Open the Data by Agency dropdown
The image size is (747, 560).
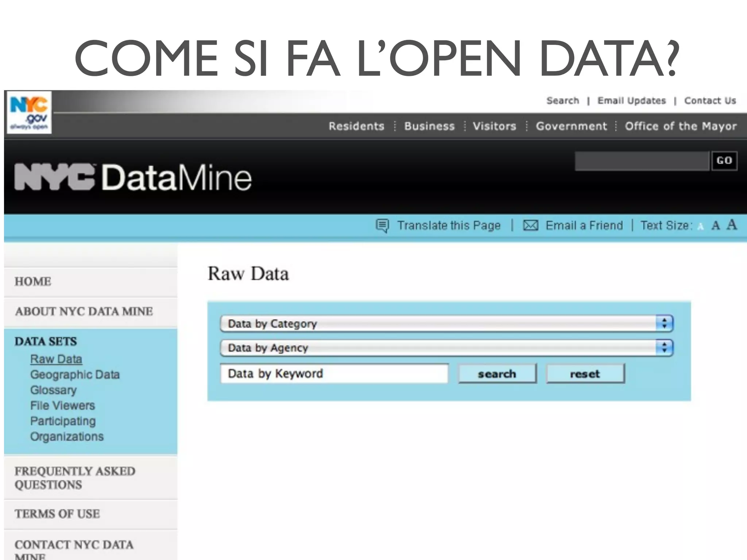(x=446, y=348)
